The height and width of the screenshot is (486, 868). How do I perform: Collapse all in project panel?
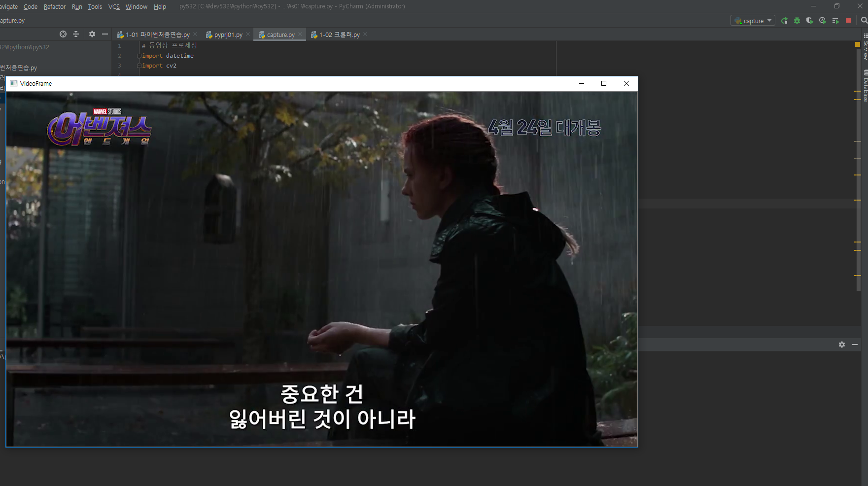pos(76,34)
